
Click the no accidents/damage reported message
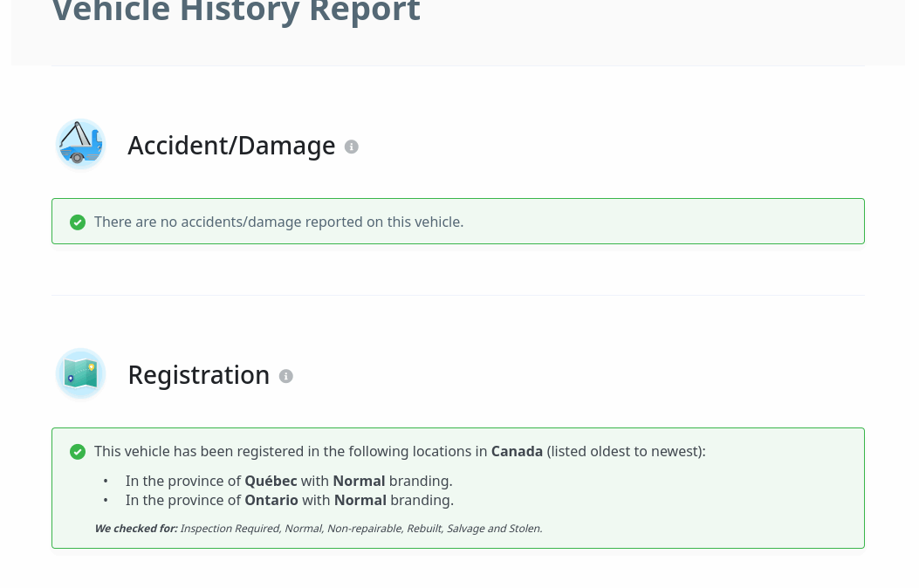[x=279, y=222]
